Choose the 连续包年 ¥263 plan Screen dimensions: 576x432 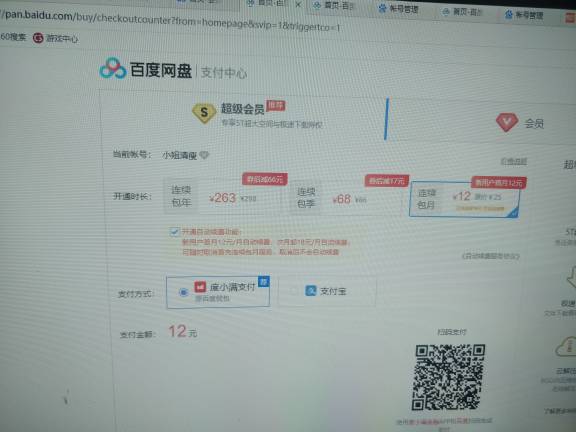point(224,197)
